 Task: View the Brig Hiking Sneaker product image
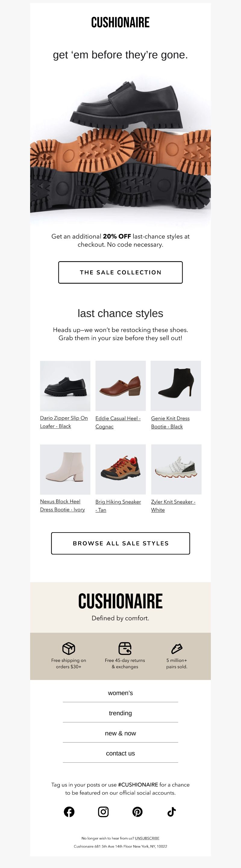pyautogui.click(x=120, y=469)
